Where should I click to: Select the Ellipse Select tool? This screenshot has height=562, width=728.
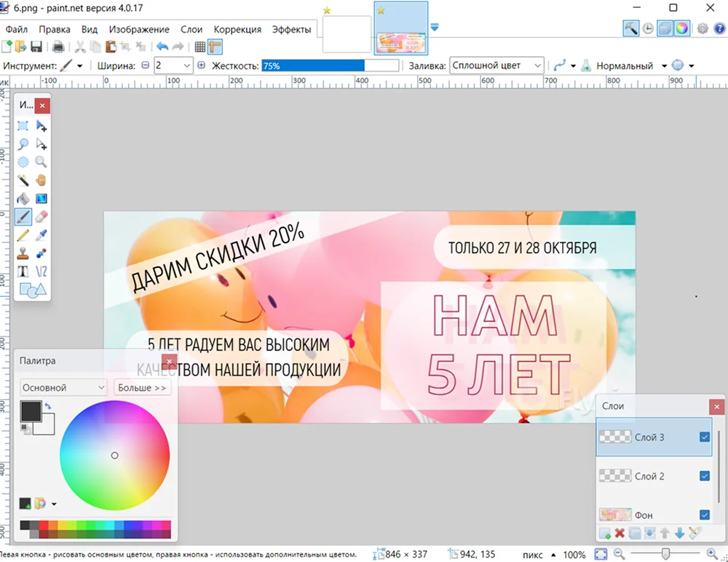[23, 162]
